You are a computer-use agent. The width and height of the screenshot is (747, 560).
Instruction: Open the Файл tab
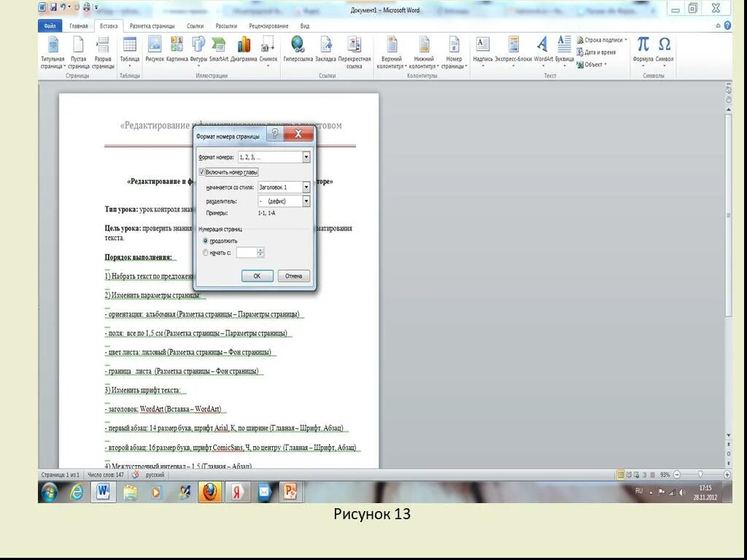[x=50, y=26]
